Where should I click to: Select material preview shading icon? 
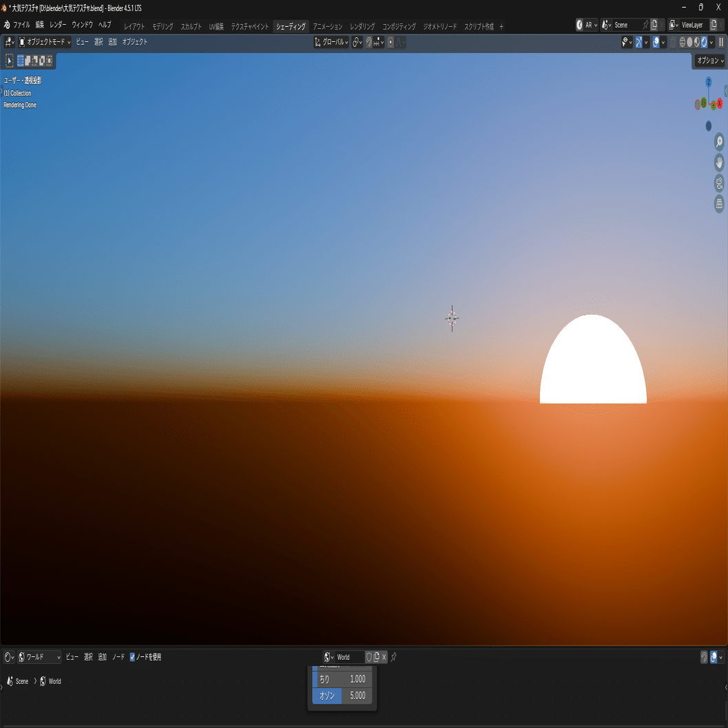click(697, 42)
